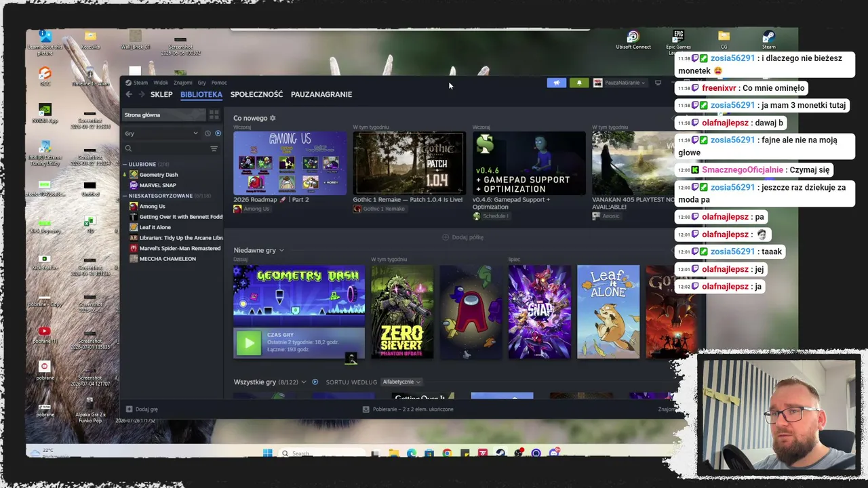Open the NVIDIA App desktop icon
Viewport: 868px width, 488px height.
(x=45, y=110)
